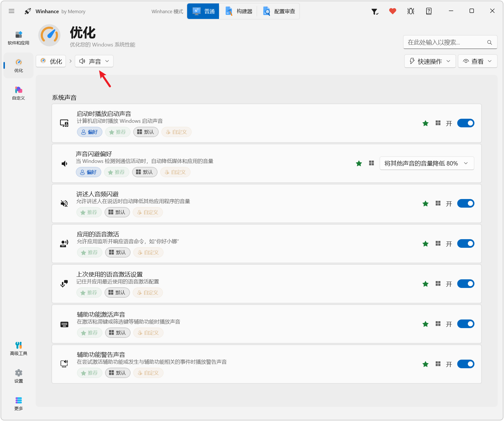Click green star icon for 启动时播放启动声音
Viewport: 504px width, 421px height.
426,123
